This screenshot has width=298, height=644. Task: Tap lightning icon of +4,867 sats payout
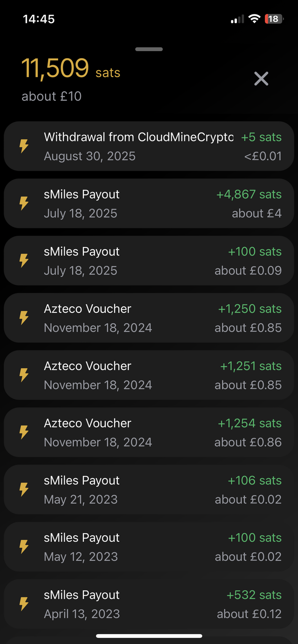tap(23, 204)
